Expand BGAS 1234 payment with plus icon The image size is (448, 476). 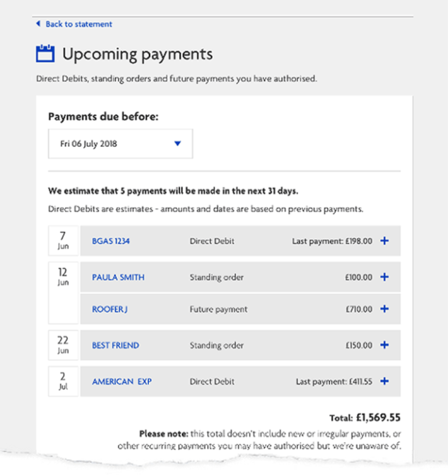pyautogui.click(x=384, y=241)
